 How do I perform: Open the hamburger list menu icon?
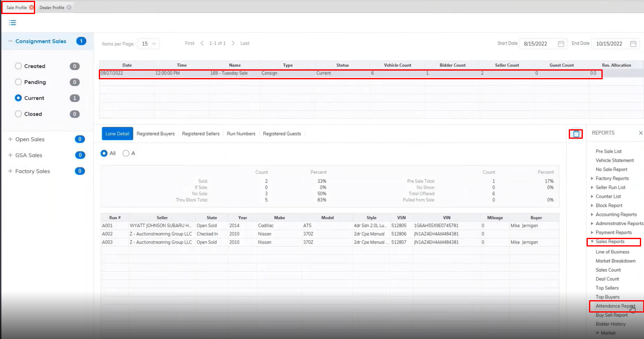[12, 23]
